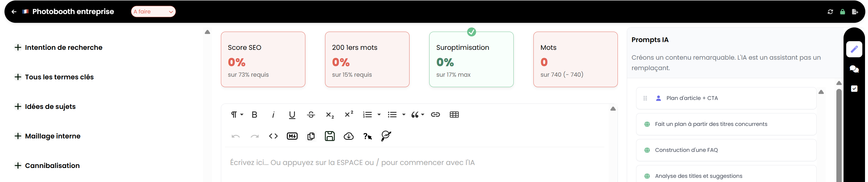Switch to the tasks checklist panel

pos(855,88)
